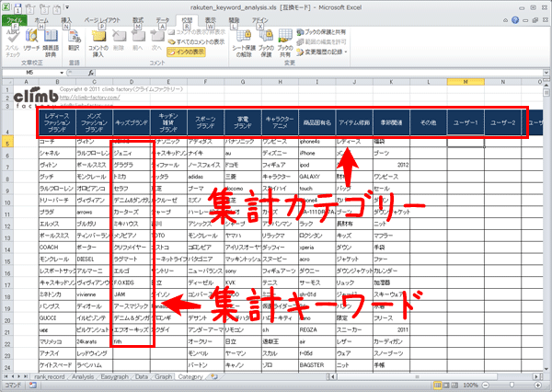Switch to the ページレイアウト ribbon tab
This screenshot has height=392, width=552.
(x=102, y=20)
